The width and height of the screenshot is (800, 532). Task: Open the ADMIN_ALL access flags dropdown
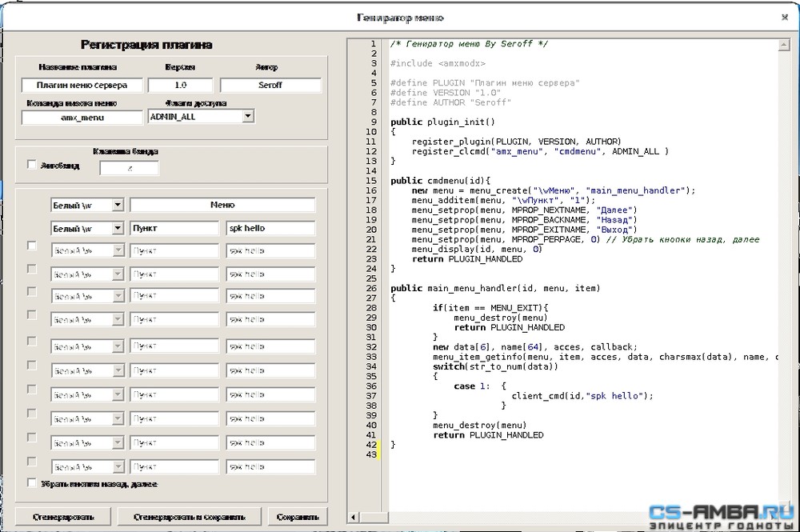(247, 116)
